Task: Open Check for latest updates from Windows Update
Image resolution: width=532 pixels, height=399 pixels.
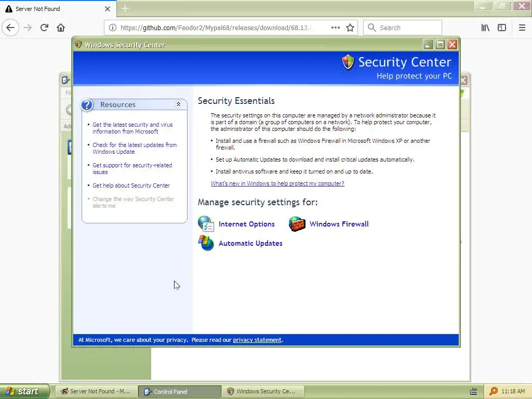Action: coord(135,148)
